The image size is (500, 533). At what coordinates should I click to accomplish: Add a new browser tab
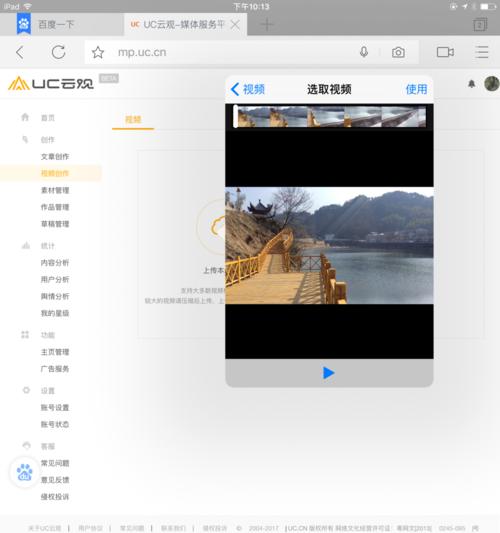267,24
